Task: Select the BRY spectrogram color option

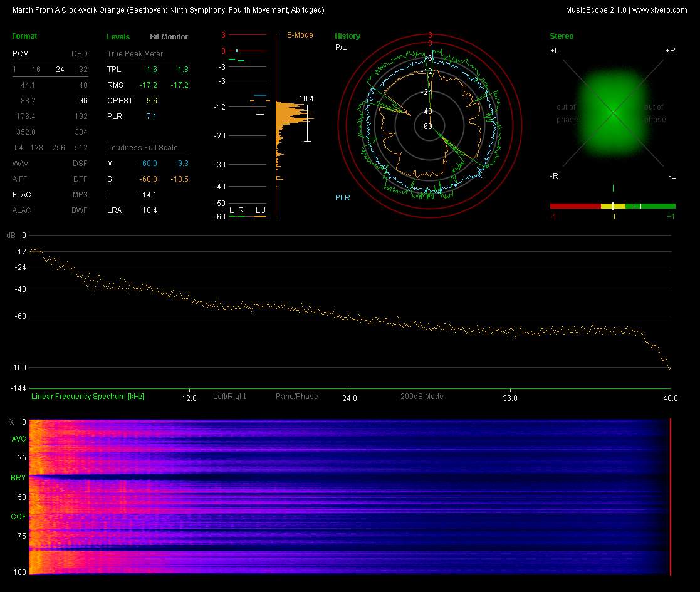Action: point(18,478)
